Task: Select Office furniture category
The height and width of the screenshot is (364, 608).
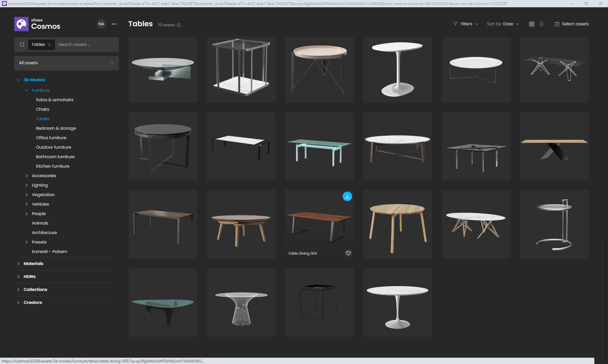Action: pyautogui.click(x=51, y=138)
